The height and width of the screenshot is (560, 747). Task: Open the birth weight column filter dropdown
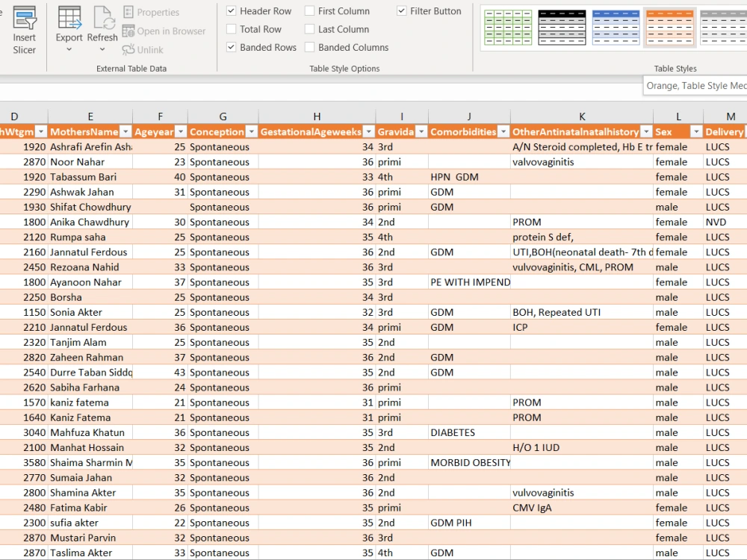[x=41, y=132]
